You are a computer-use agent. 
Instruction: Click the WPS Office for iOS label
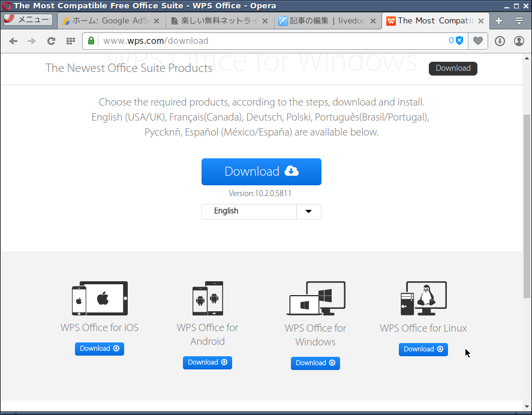point(100,328)
